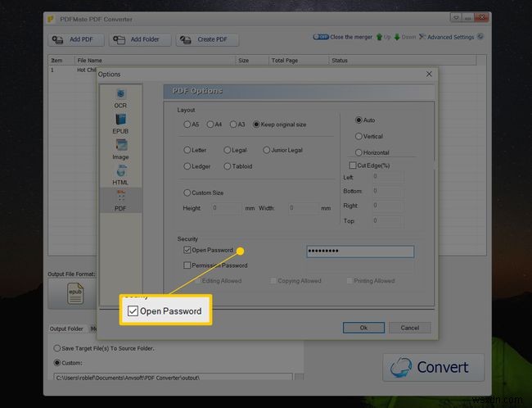
Task: Close the Options dialog with X
Action: click(x=429, y=74)
